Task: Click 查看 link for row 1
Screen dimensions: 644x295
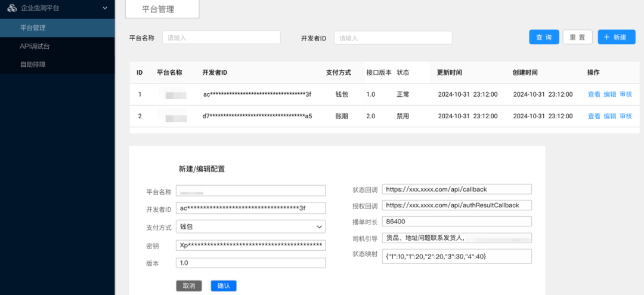Action: [594, 94]
